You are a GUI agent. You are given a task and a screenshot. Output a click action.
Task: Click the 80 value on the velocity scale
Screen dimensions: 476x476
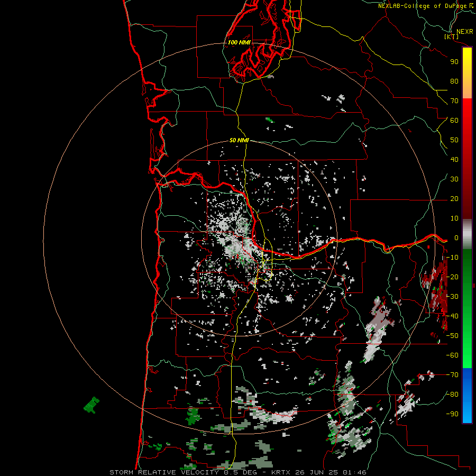(454, 81)
